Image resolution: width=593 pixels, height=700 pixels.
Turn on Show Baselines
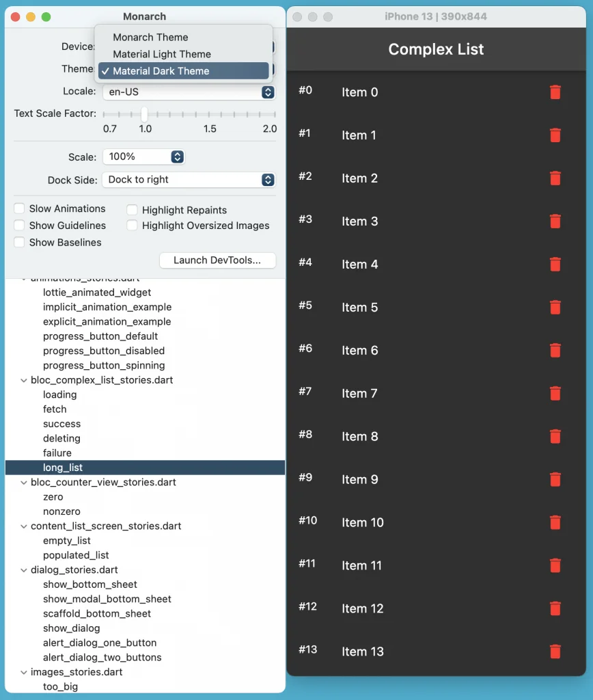click(20, 242)
